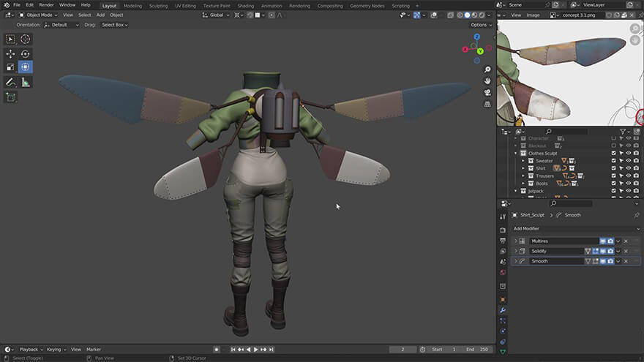
Task: Activate the Move tool
Action: [x=10, y=54]
